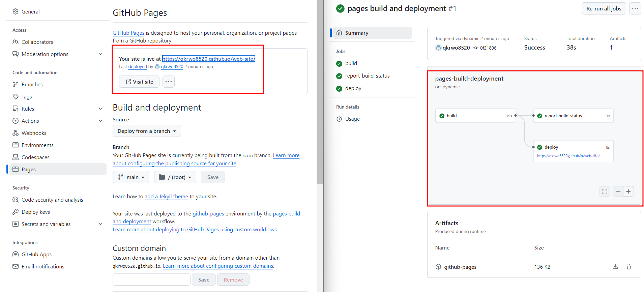Open Code security and analysis

pos(52,200)
